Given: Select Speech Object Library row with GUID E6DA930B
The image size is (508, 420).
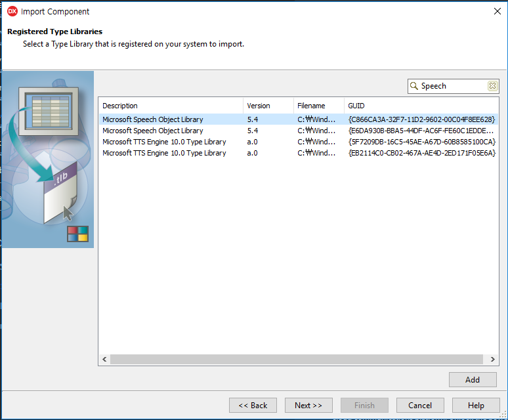Looking at the screenshot, I should [299, 131].
